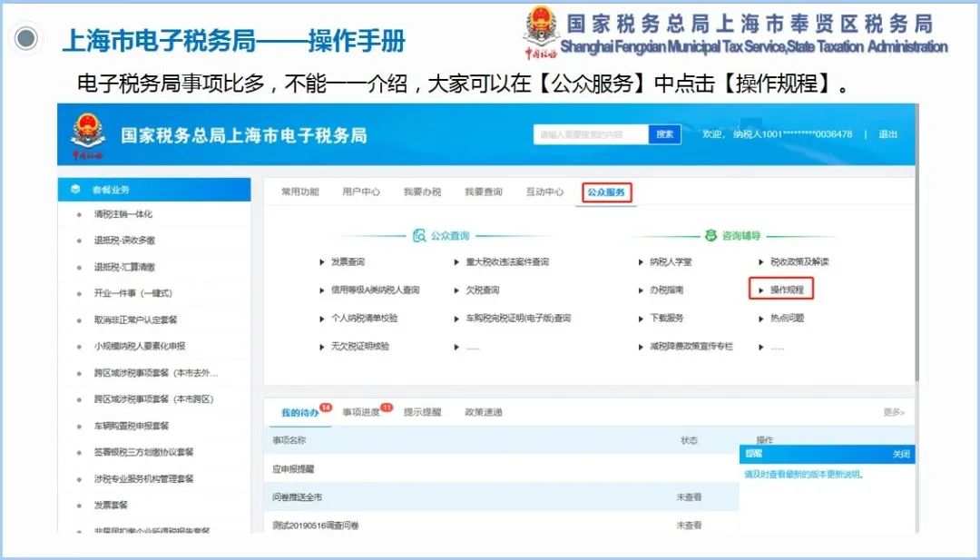Open 个人纳税清单校验
Image resolution: width=980 pixels, height=560 pixels.
pyautogui.click(x=365, y=319)
